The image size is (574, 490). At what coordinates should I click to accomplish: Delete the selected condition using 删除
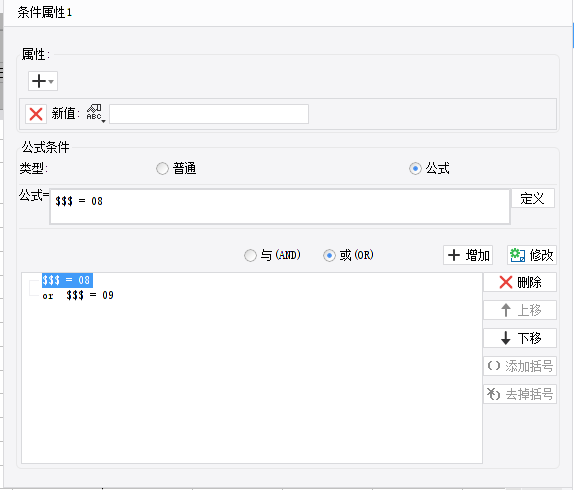[520, 282]
